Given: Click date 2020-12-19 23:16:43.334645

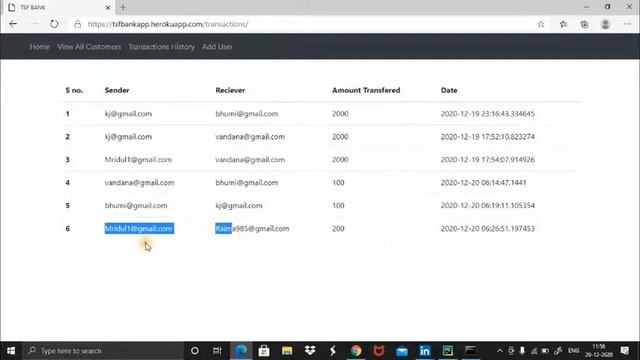Looking at the screenshot, I should tap(487, 113).
